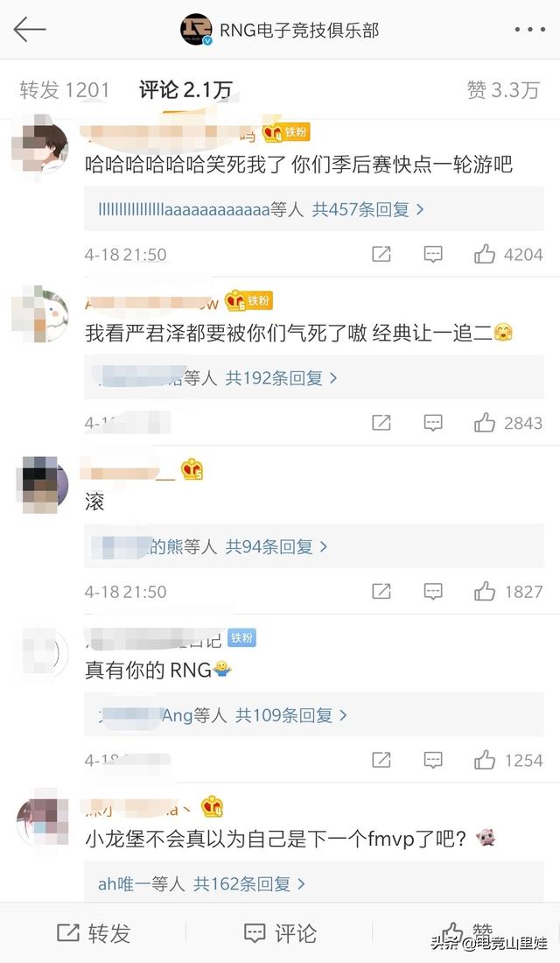Expand the 共162条回复 replies
This screenshot has width=560, height=963.
248,884
